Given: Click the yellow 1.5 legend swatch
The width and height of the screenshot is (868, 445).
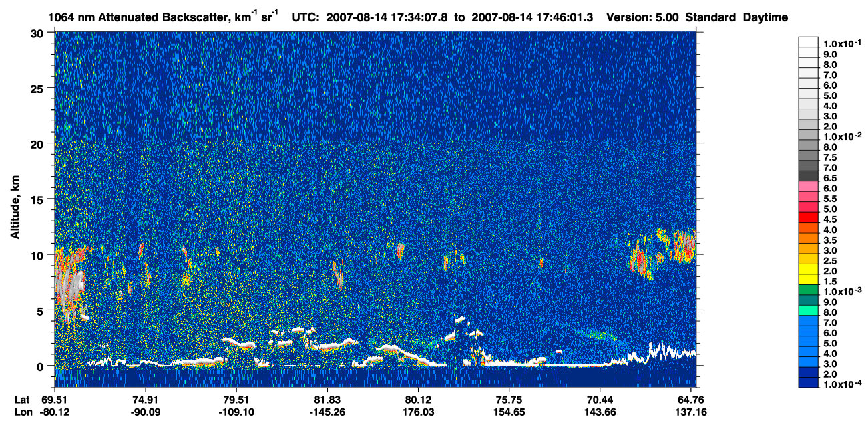Looking at the screenshot, I should point(808,280).
